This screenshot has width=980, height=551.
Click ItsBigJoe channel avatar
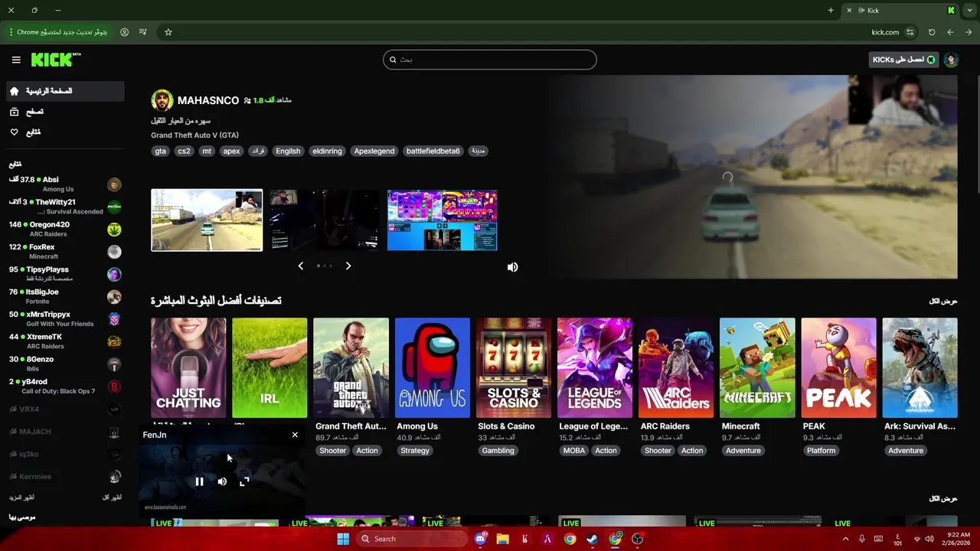(114, 297)
